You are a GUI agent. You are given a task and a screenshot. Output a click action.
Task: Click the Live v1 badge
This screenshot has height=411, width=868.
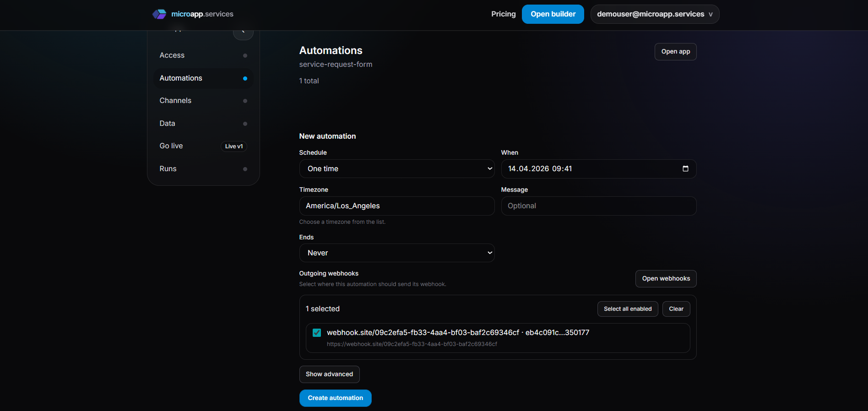(x=234, y=146)
